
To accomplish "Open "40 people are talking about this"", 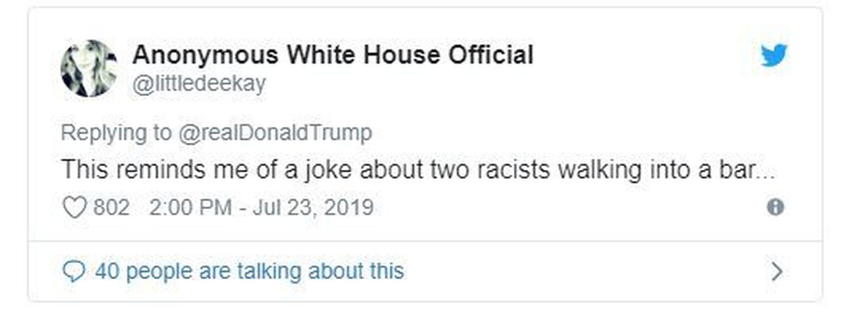I will click(249, 271).
